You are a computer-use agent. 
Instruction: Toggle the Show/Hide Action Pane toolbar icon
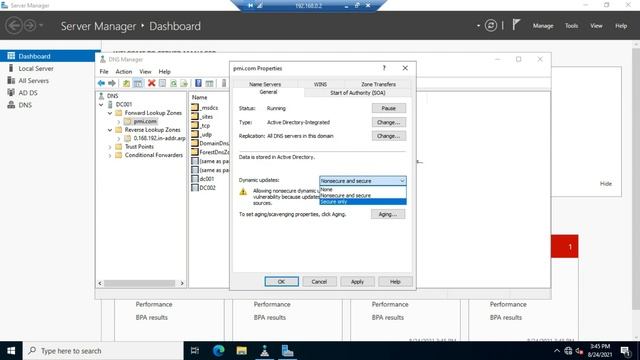click(x=209, y=83)
